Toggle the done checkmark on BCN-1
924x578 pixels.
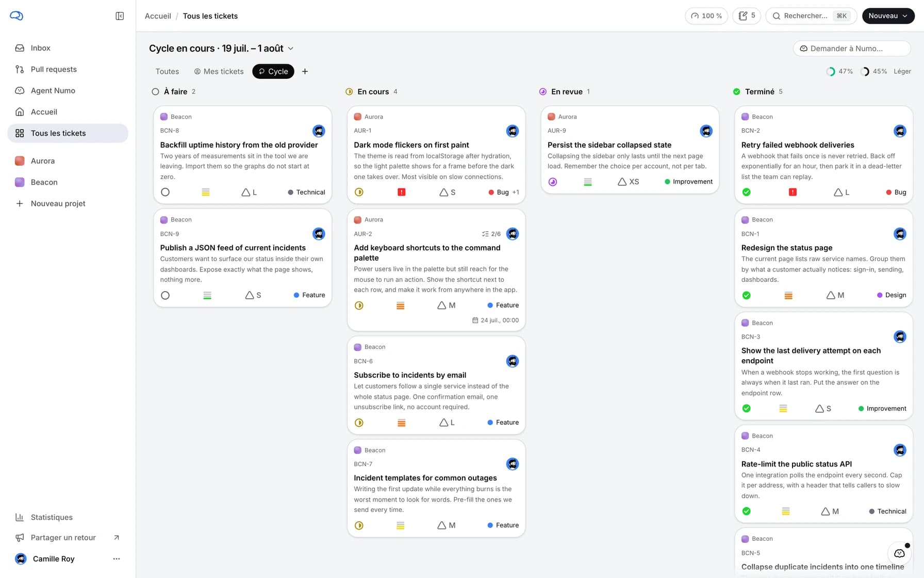pos(746,295)
